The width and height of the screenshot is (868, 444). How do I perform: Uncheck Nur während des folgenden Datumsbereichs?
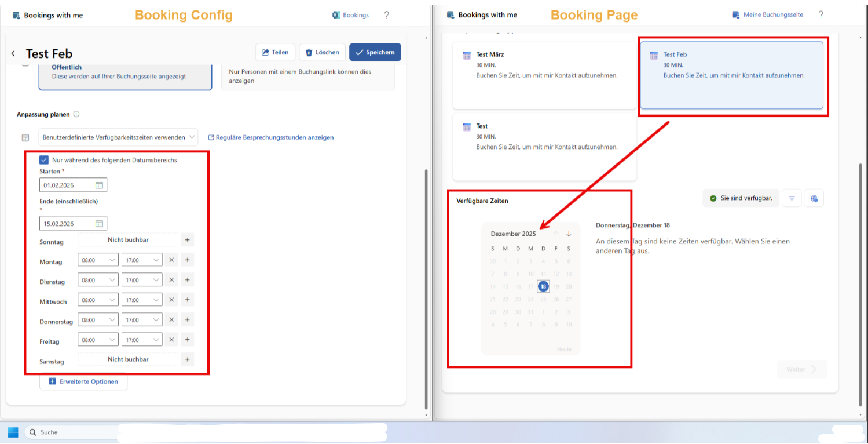44,160
